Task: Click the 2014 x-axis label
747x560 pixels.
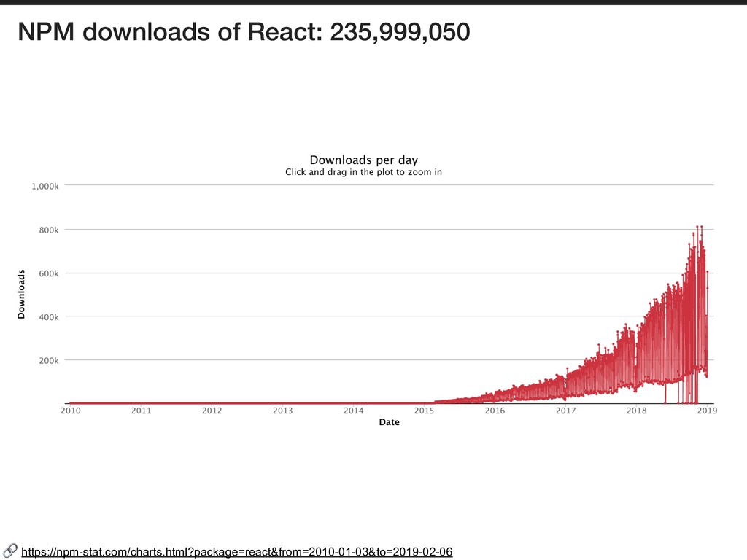Action: click(x=354, y=411)
